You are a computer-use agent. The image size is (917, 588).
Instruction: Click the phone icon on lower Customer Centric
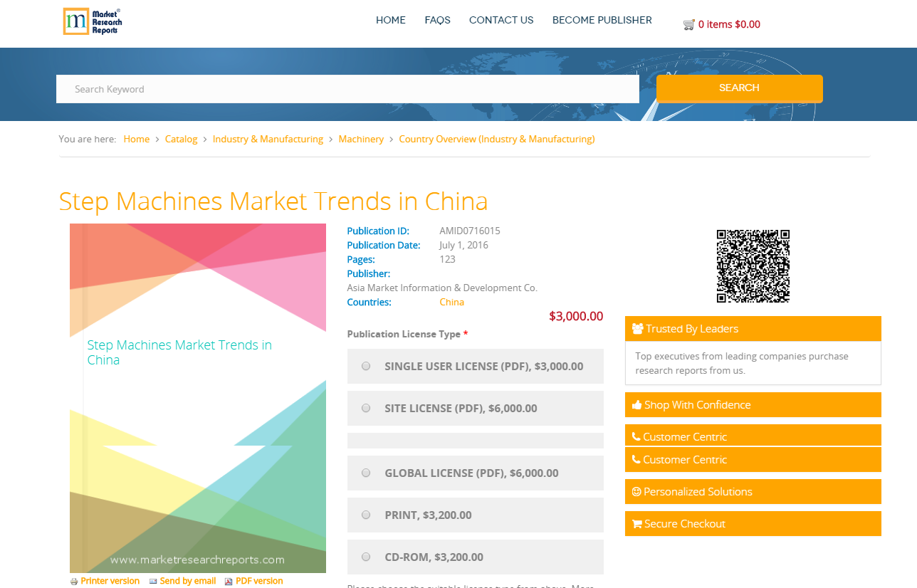pyautogui.click(x=636, y=460)
